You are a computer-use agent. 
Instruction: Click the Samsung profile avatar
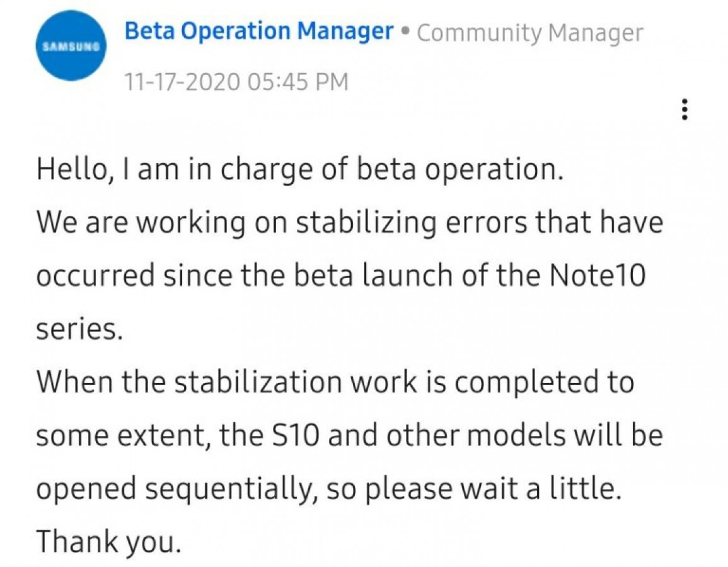(71, 47)
